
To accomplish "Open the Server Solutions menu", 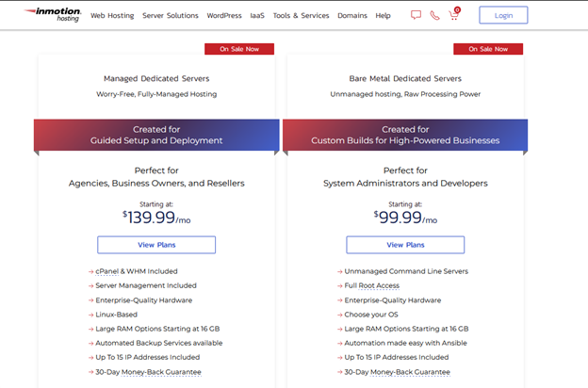I will coord(171,15).
